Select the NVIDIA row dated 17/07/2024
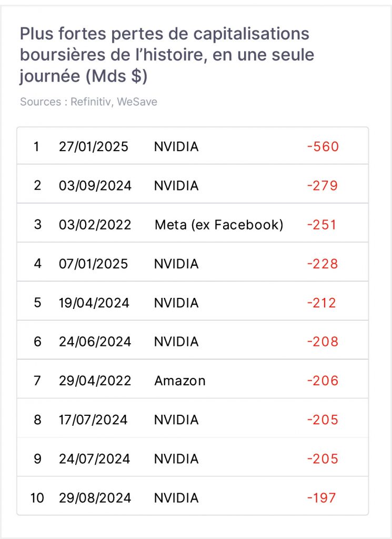 pos(193,418)
